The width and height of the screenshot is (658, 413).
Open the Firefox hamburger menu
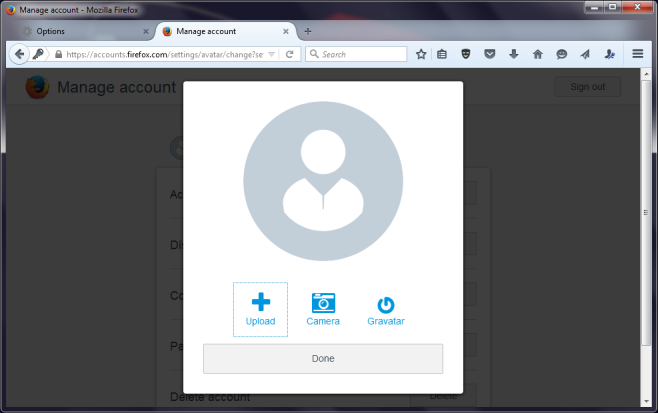(638, 54)
